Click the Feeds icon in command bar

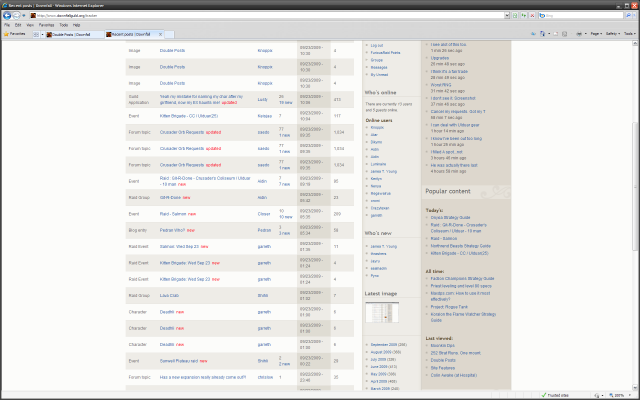click(x=542, y=34)
